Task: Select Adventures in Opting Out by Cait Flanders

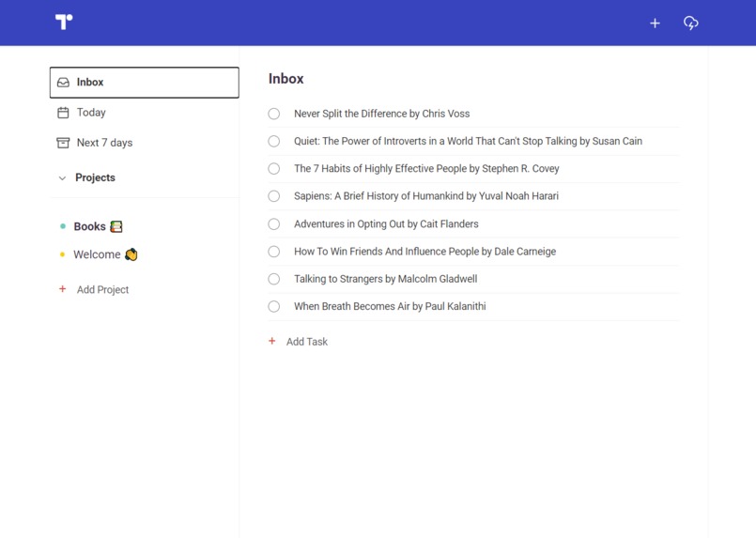Action: [x=386, y=224]
